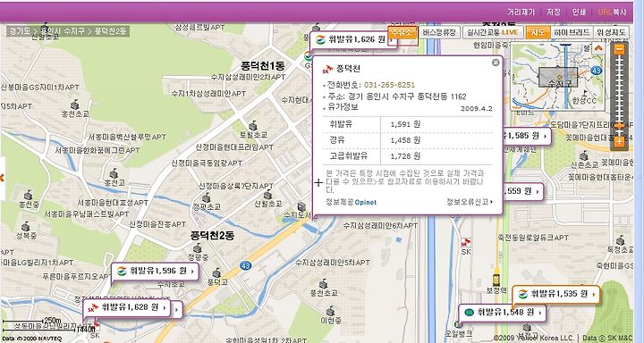Click the 홍천고 school icon
The height and width of the screenshot is (343, 644).
pos(114,173)
